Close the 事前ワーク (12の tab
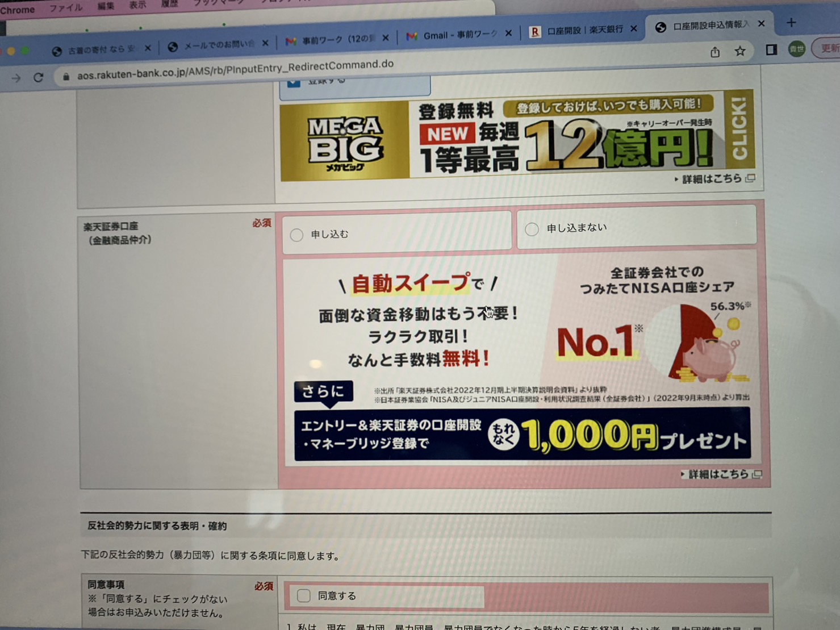This screenshot has height=630, width=840. pos(386,38)
